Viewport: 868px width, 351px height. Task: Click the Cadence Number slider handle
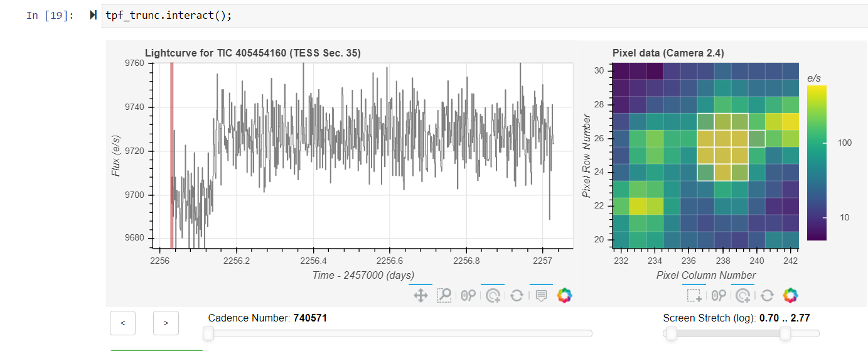[x=208, y=334]
